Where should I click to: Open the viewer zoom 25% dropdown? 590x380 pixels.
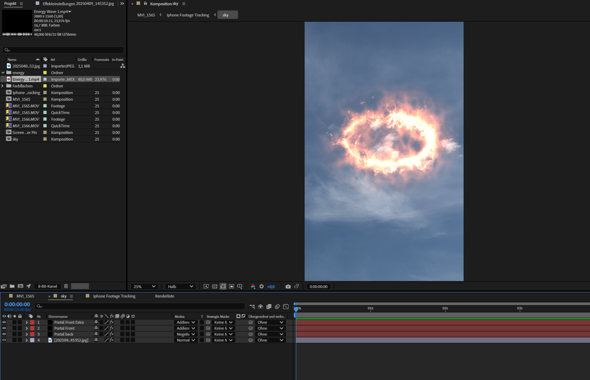144,287
